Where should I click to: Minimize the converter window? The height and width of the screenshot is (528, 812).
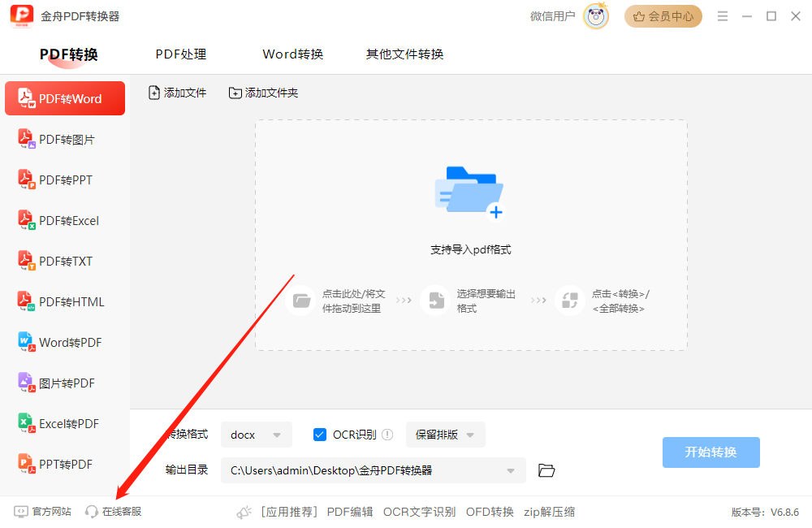coord(747,16)
